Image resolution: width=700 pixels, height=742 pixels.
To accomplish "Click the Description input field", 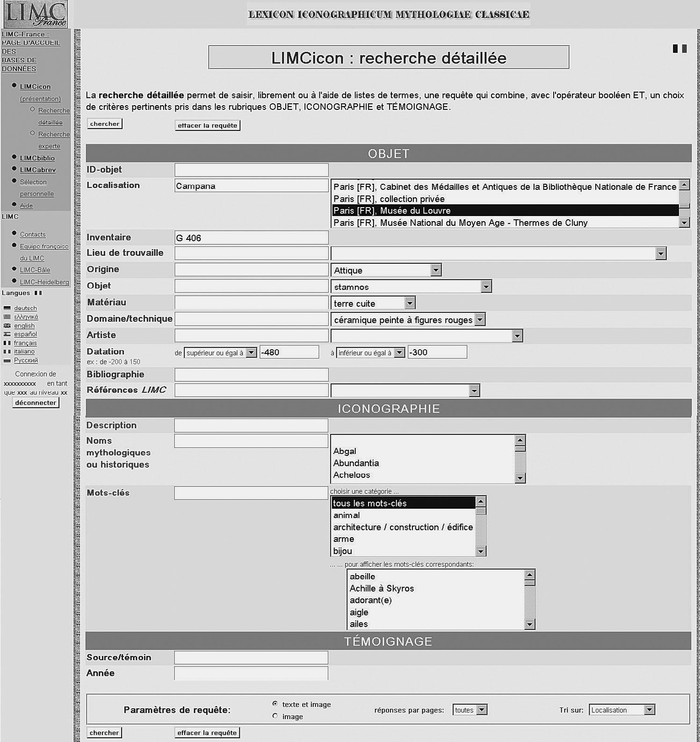I will click(x=251, y=425).
